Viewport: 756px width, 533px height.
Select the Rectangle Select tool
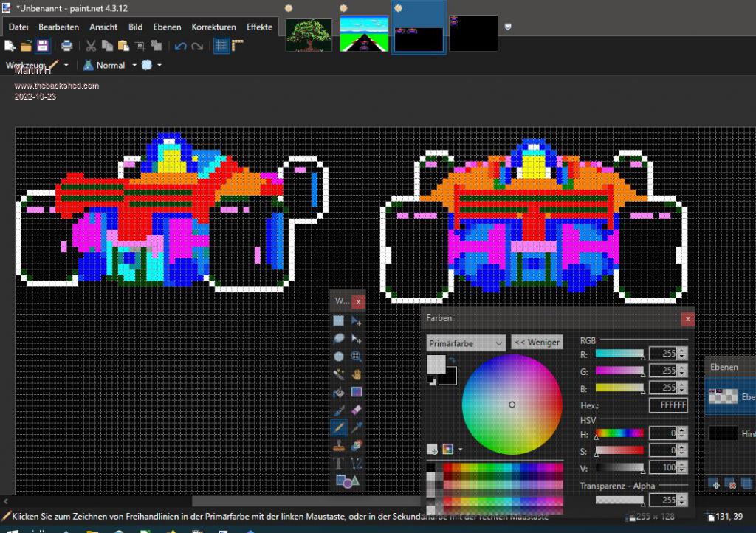pyautogui.click(x=339, y=321)
